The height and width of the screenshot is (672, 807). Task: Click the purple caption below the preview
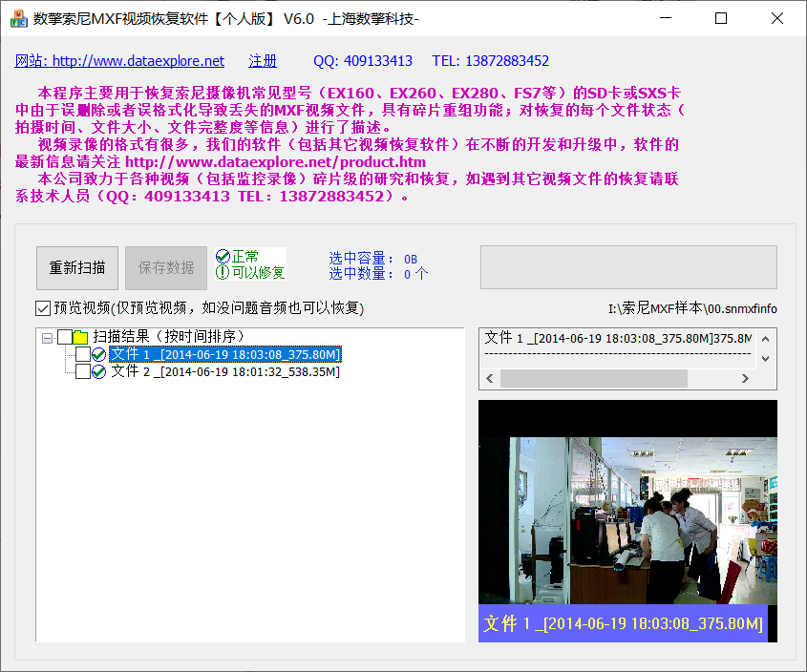coord(623,623)
